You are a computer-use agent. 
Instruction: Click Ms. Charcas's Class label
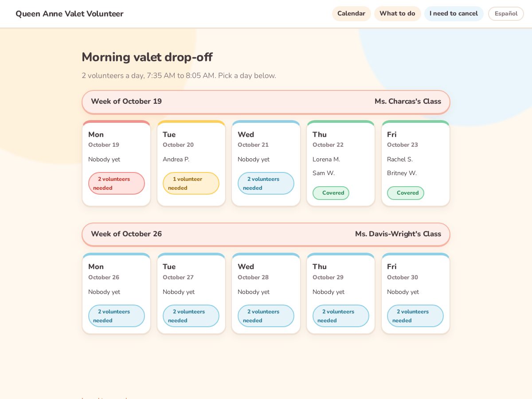(408, 101)
